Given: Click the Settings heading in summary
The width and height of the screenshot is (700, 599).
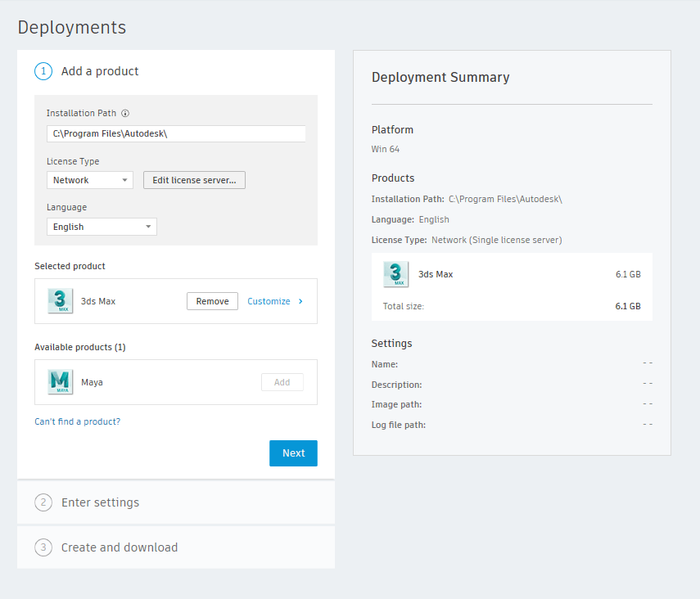Looking at the screenshot, I should (391, 344).
